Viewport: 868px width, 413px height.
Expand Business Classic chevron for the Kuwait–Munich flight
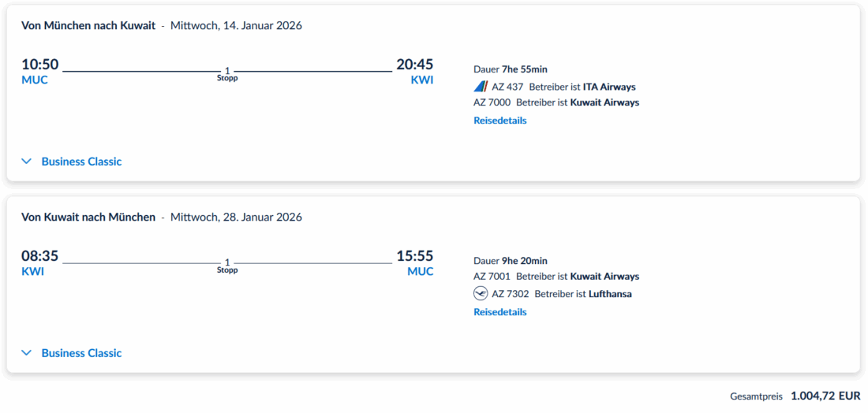[x=27, y=353]
